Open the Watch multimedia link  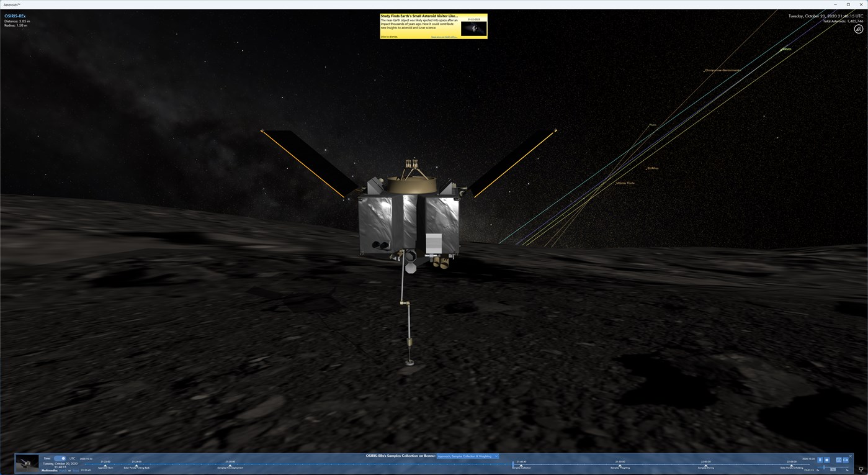click(x=62, y=470)
